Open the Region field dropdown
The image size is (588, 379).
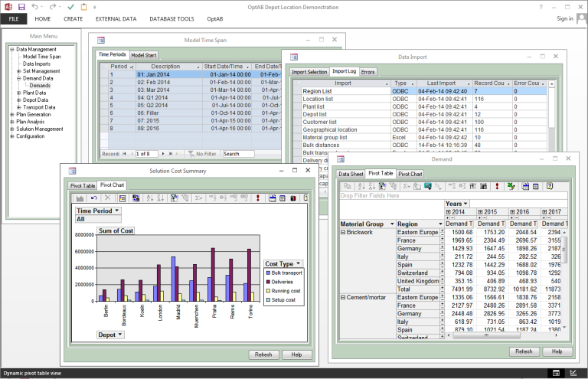click(440, 224)
